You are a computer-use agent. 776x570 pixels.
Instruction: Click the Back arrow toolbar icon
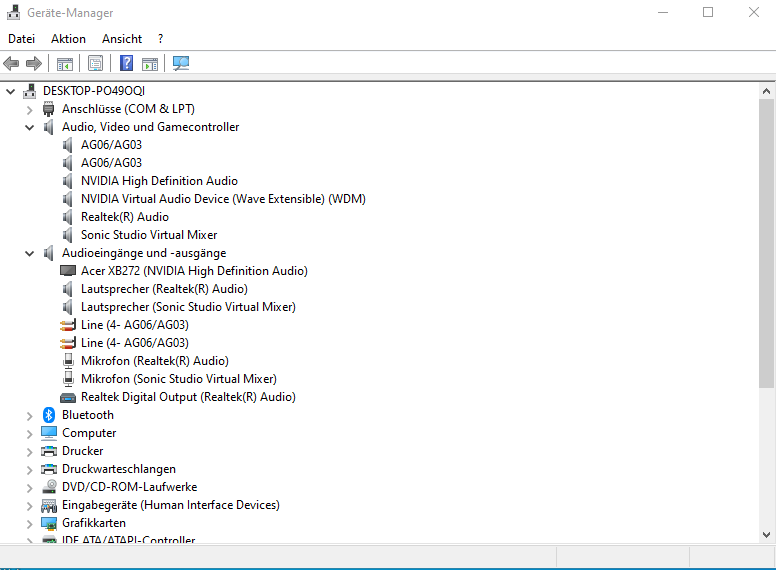(x=11, y=63)
